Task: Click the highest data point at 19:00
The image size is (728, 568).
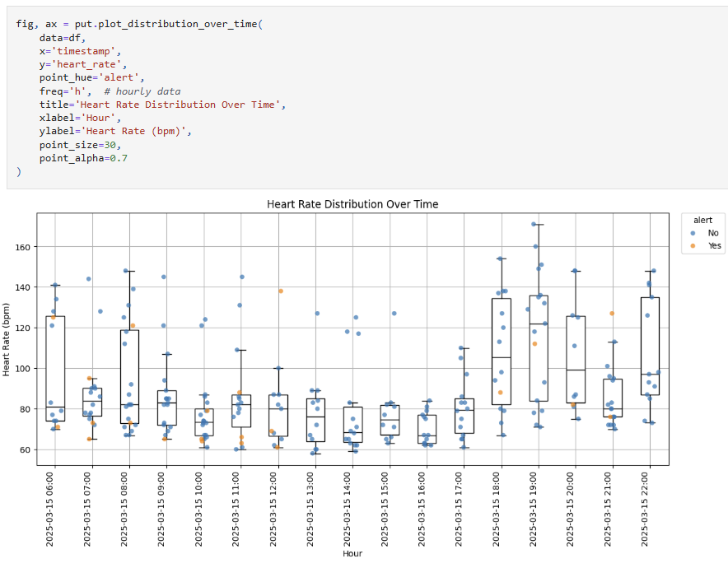Action: tap(534, 224)
